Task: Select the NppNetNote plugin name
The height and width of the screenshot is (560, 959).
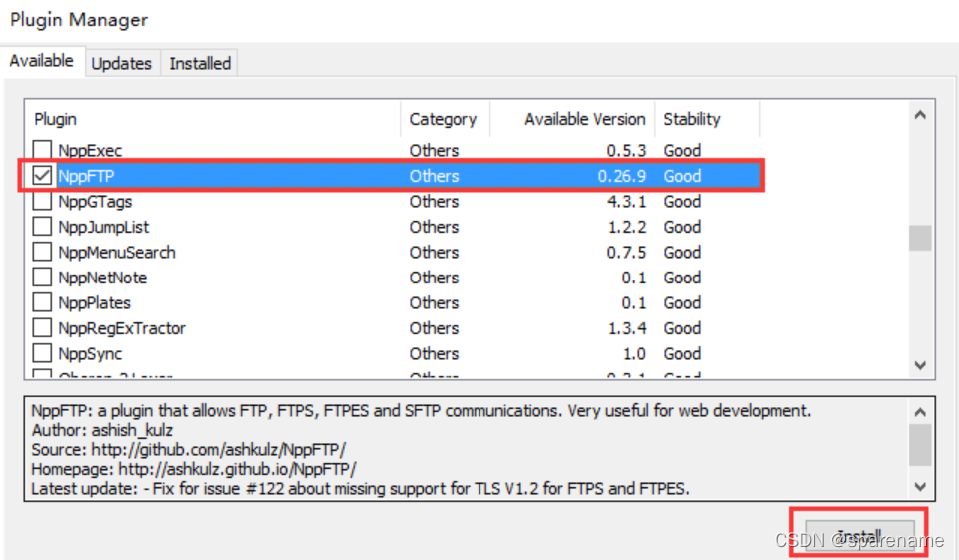Action: pyautogui.click(x=102, y=279)
